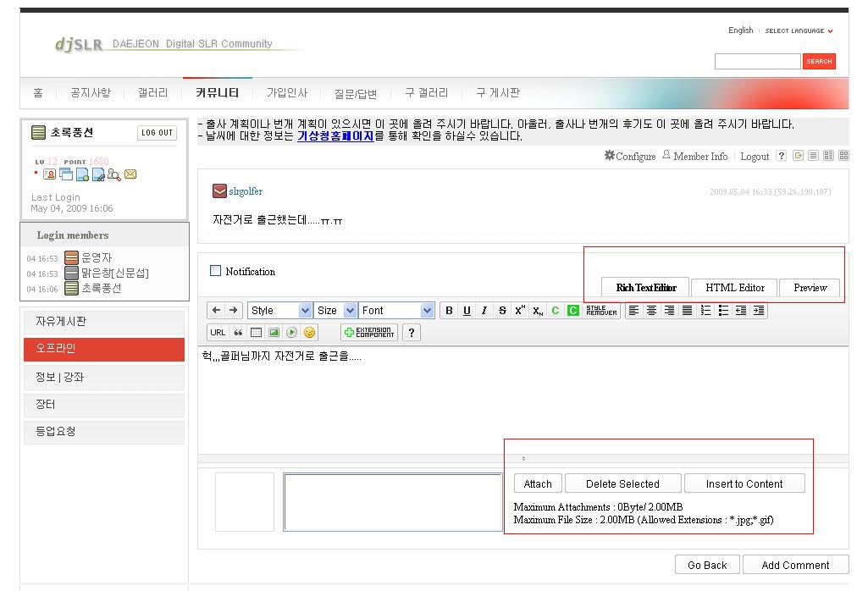
Task: Click the blockquote icon in toolbar
Action: tap(238, 333)
